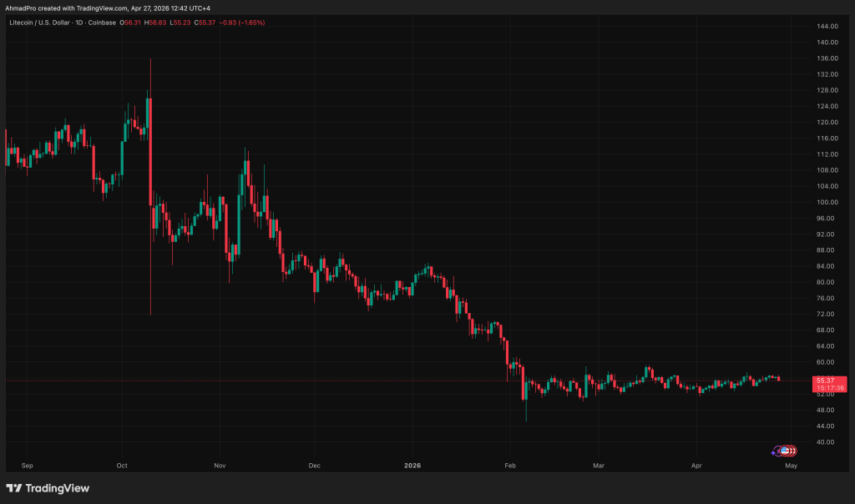This screenshot has height=504, width=855.
Task: Click the leftmost circular event badge above May
Action: coord(777,451)
